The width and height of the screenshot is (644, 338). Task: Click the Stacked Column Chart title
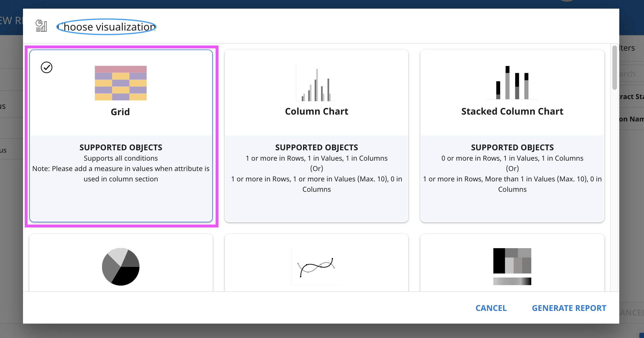512,111
